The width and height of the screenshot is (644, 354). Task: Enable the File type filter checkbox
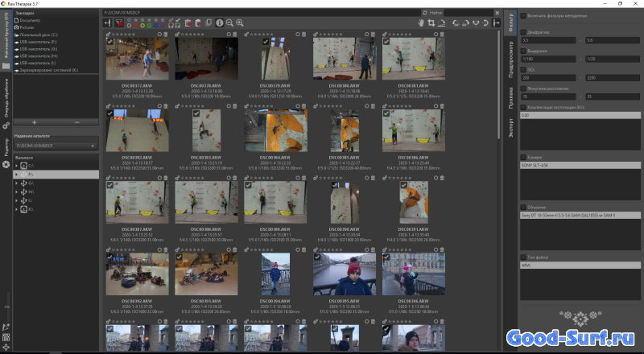click(x=523, y=257)
